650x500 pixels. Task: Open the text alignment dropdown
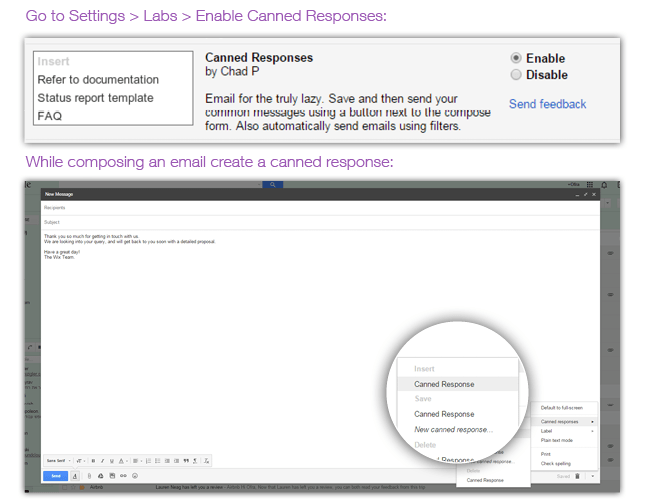coord(137,461)
